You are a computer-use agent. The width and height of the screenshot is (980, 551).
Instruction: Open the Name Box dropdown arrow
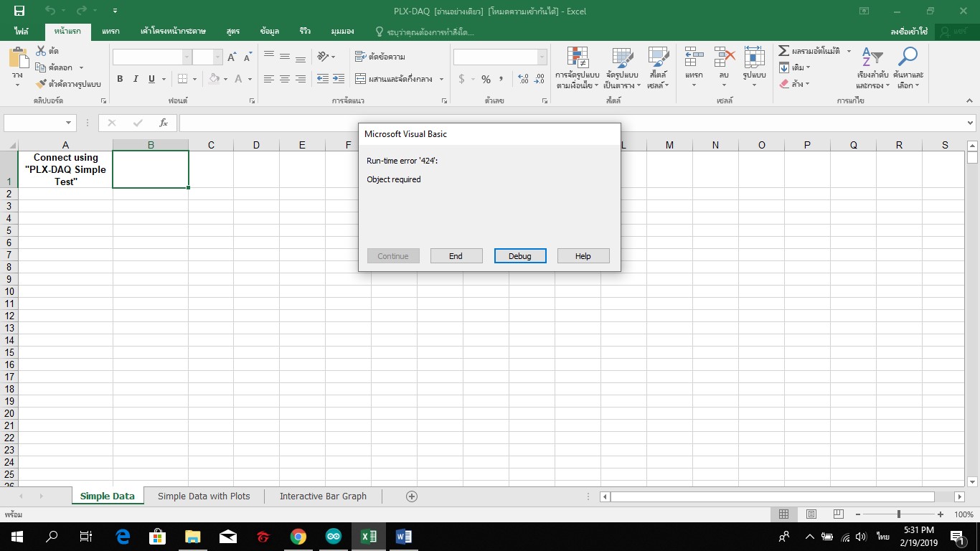[69, 123]
